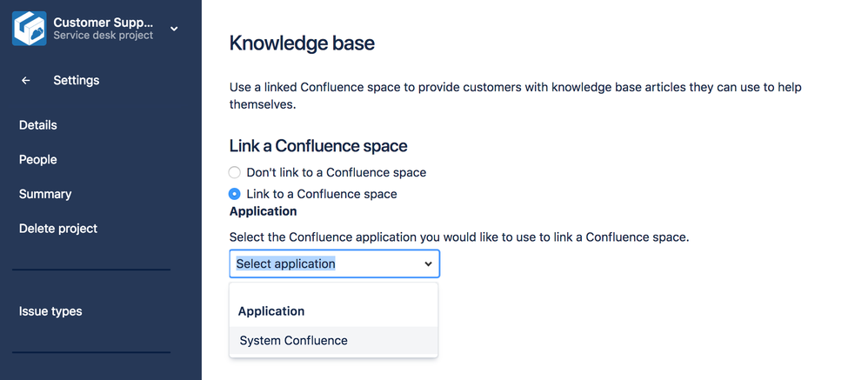The image size is (868, 380).
Task: Click the dropdown arrow in the Select application box
Action: pyautogui.click(x=428, y=263)
